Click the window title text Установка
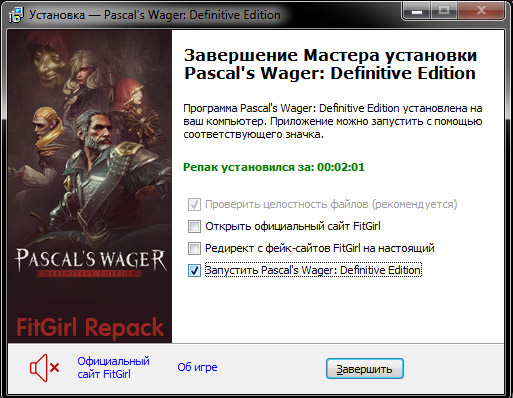513x398 pixels. [x=57, y=15]
